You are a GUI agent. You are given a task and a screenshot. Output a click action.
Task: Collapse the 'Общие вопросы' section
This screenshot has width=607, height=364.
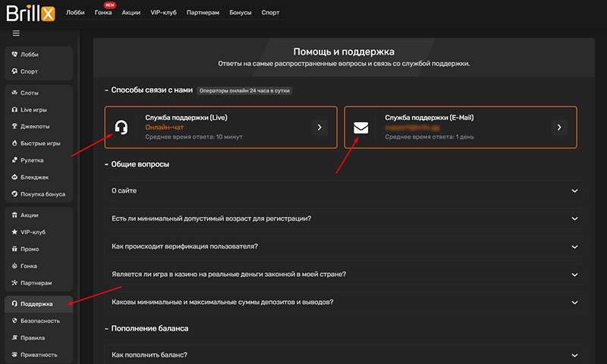click(137, 165)
